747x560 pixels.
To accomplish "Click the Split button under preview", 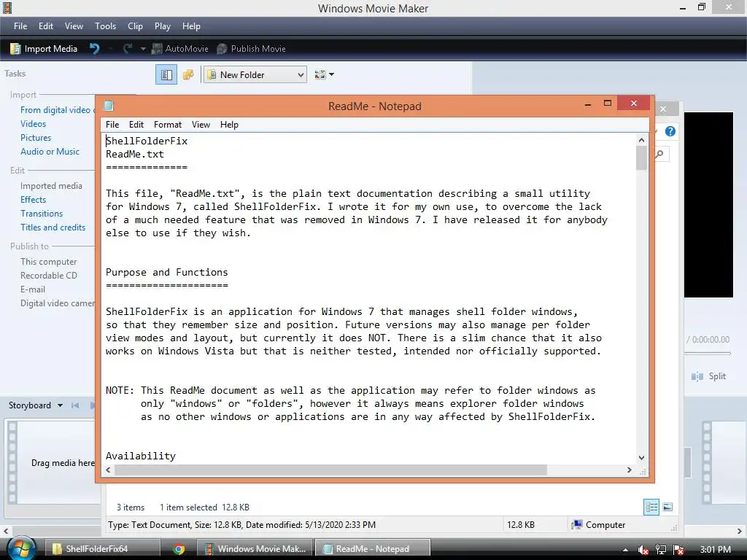I will pos(708,376).
